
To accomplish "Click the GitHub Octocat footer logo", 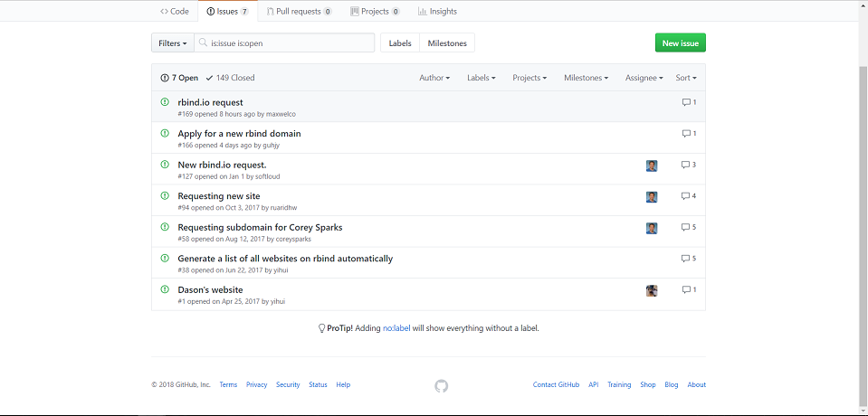I will coord(441,385).
